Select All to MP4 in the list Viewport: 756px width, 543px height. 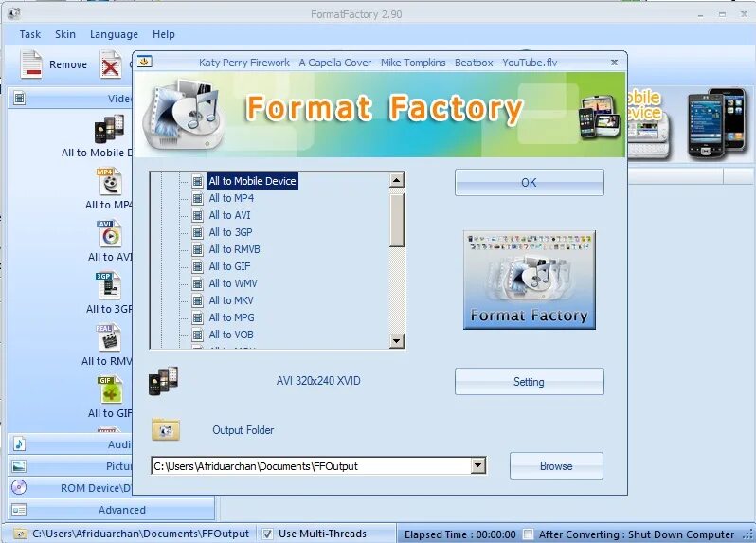click(231, 198)
